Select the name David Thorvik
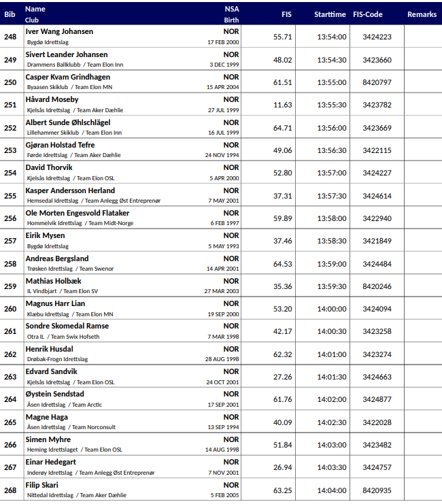This screenshot has height=504, width=442. pos(49,167)
